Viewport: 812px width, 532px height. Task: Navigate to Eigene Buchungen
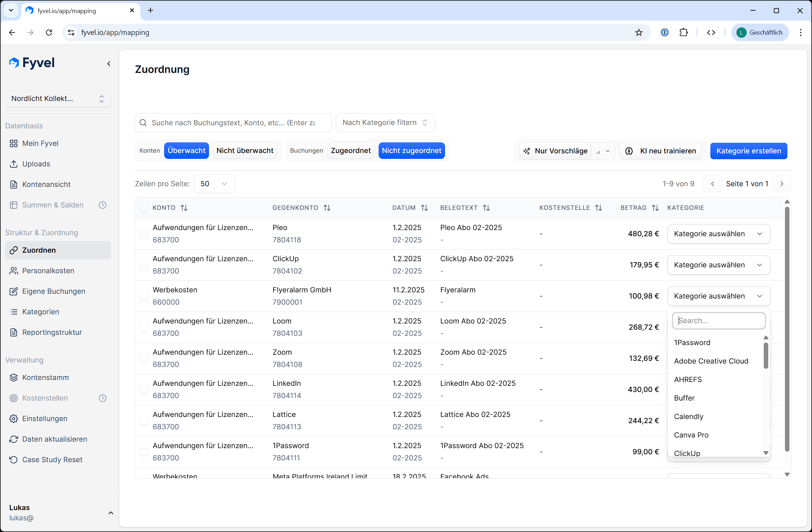pyautogui.click(x=54, y=291)
